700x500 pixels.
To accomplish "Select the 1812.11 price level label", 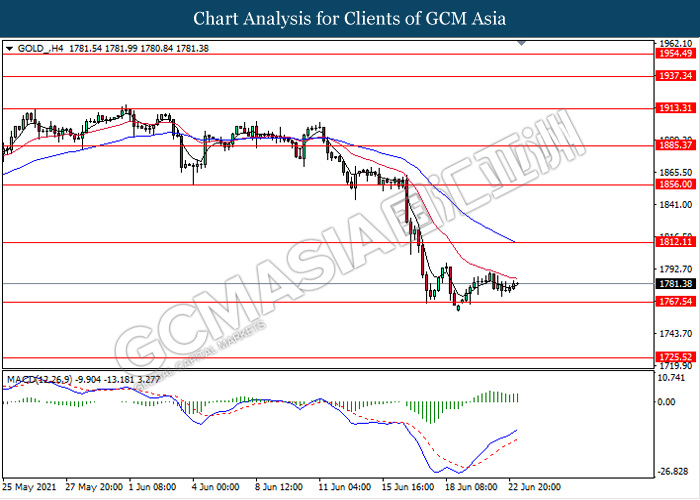I will [x=675, y=242].
